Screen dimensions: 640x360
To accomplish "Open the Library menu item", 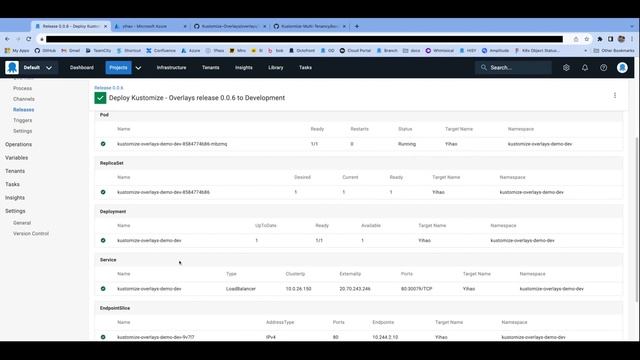I will [x=276, y=68].
